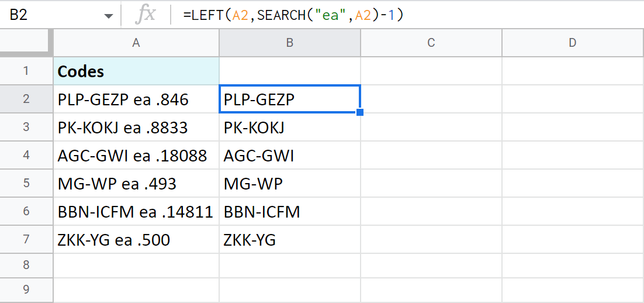Select column D header
Image resolution: width=644 pixels, height=303 pixels.
573,43
